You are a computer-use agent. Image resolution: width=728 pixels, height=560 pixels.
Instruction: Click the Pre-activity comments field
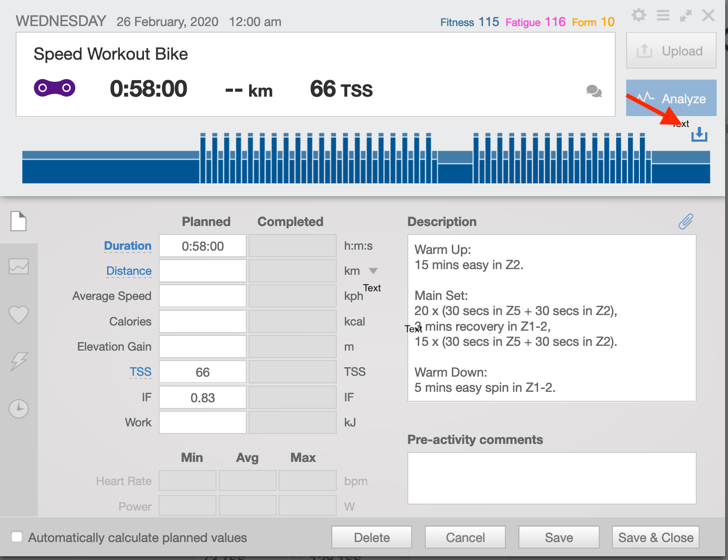pyautogui.click(x=551, y=478)
